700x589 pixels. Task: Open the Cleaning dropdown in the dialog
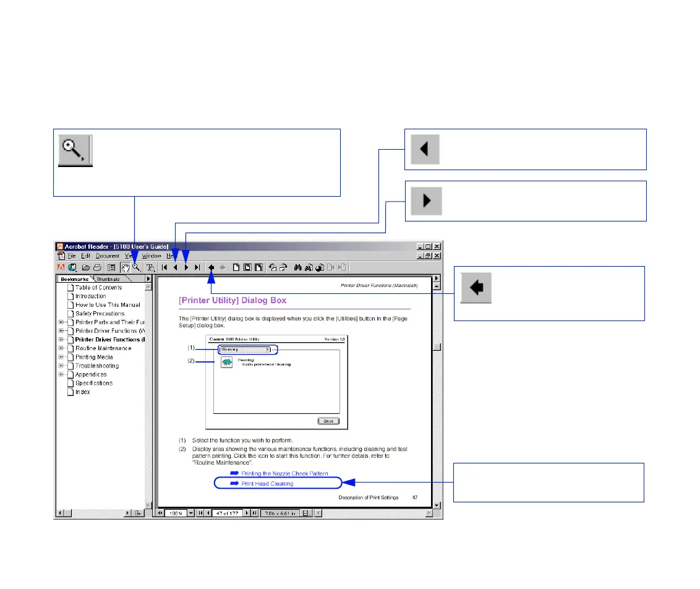(245, 350)
